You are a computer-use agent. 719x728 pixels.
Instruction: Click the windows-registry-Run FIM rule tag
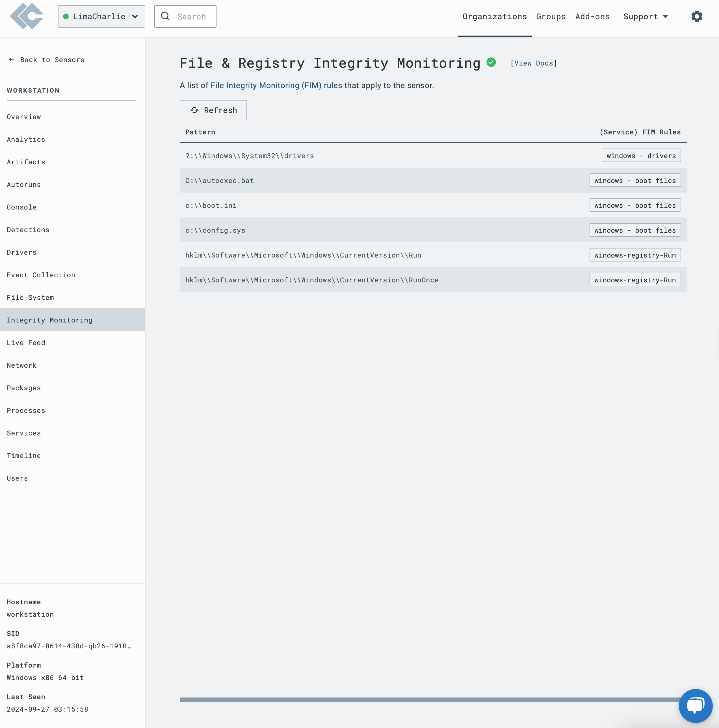click(x=635, y=254)
